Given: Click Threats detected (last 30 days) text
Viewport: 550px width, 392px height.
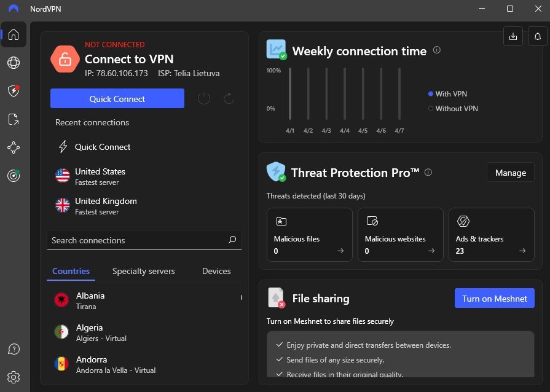Looking at the screenshot, I should click(x=316, y=195).
